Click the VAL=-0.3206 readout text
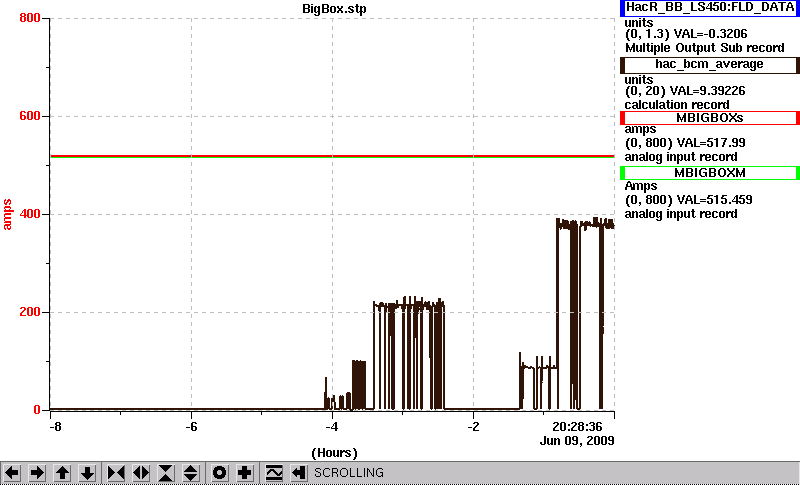The image size is (800, 485). coord(711,34)
